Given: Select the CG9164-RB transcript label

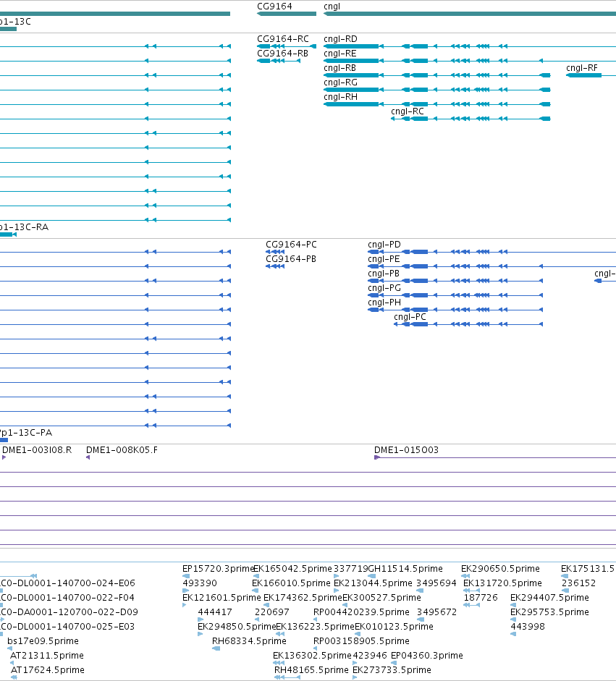Looking at the screenshot, I should (x=283, y=53).
